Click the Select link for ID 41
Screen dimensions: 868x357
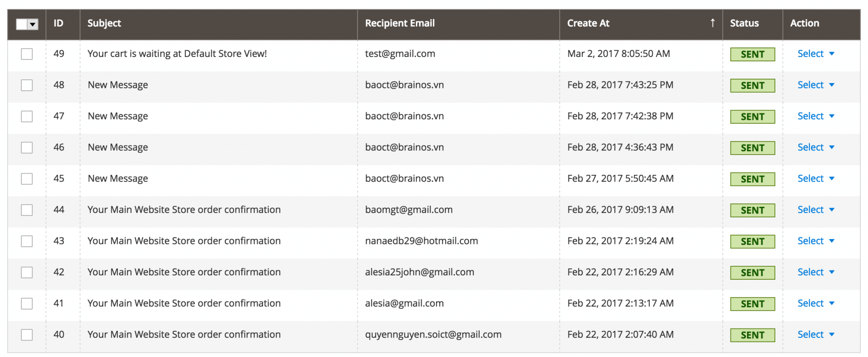pos(811,303)
